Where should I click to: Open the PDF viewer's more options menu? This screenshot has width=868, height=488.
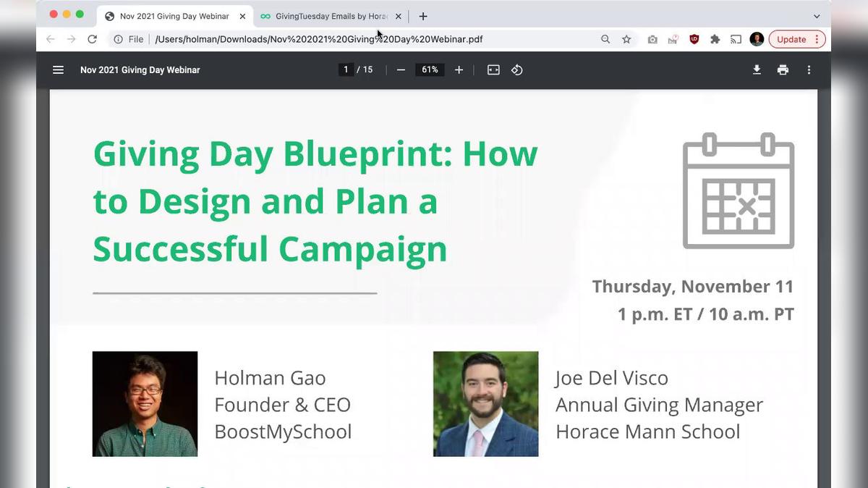(x=809, y=70)
